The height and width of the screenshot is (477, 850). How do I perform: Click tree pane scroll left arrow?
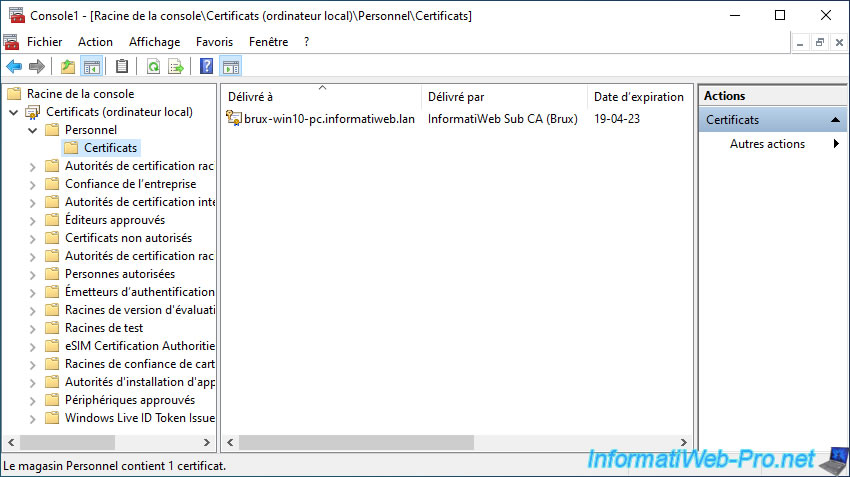(x=11, y=442)
